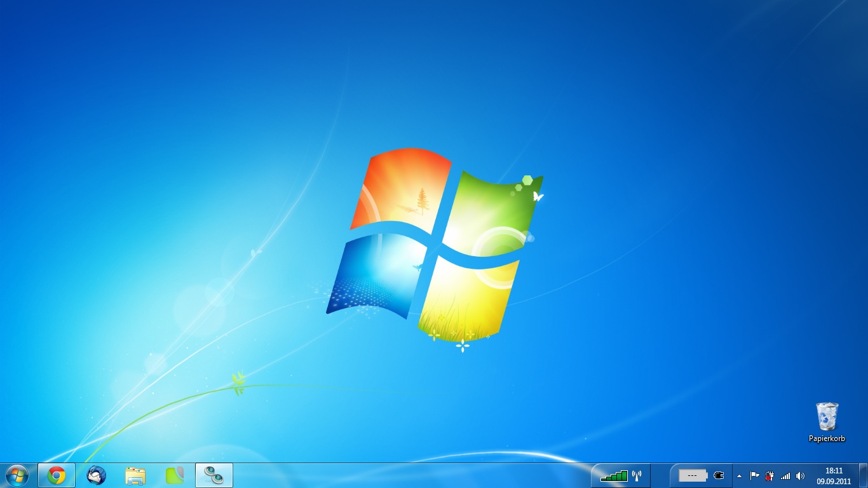This screenshot has height=488, width=868.
Task: Select the Papierkorb recycle bin icon
Action: (x=827, y=416)
